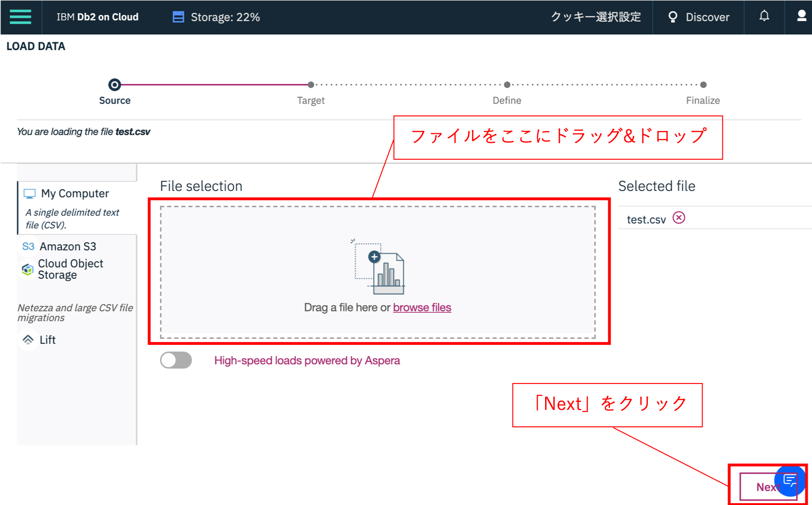Click the Target step marker
Screen dimensions: 812x505
[x=311, y=85]
